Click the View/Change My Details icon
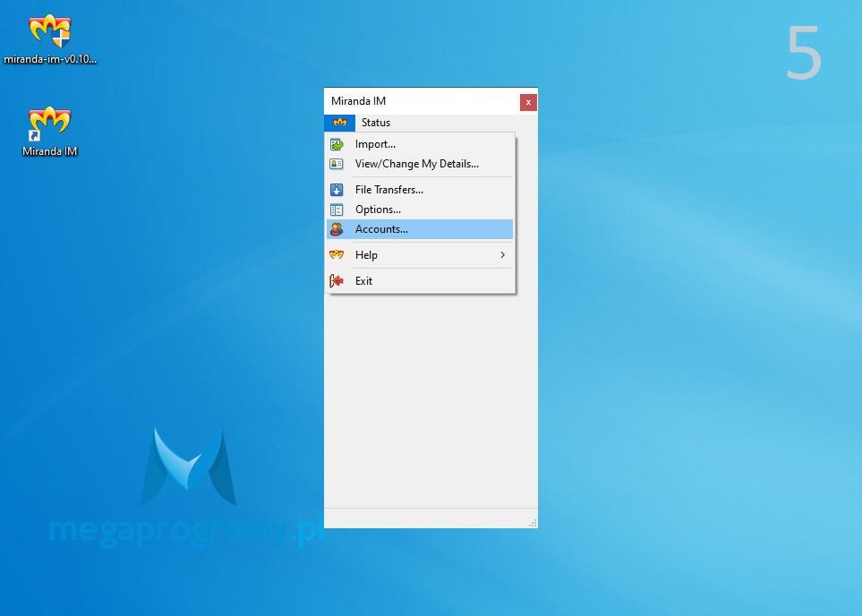The image size is (862, 616). pyautogui.click(x=337, y=164)
